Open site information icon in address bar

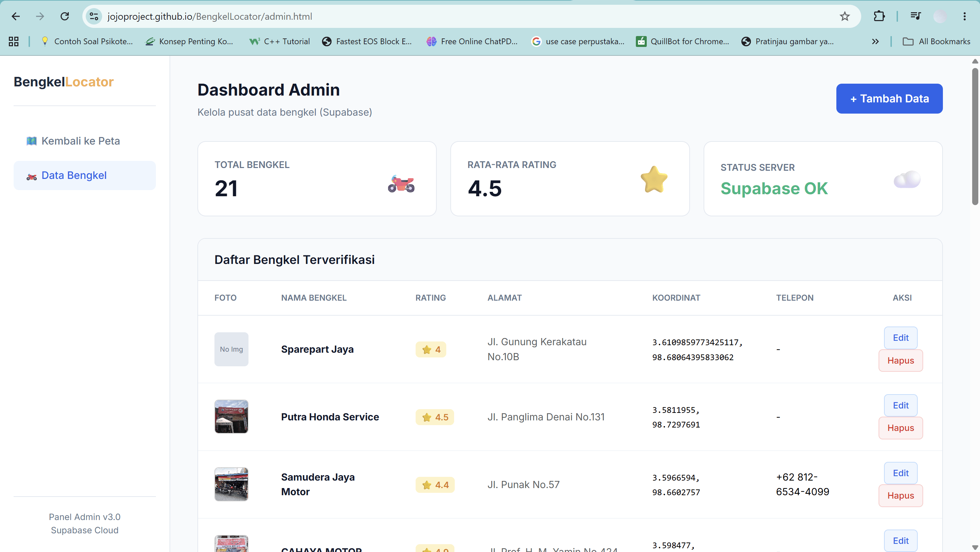[x=94, y=16]
